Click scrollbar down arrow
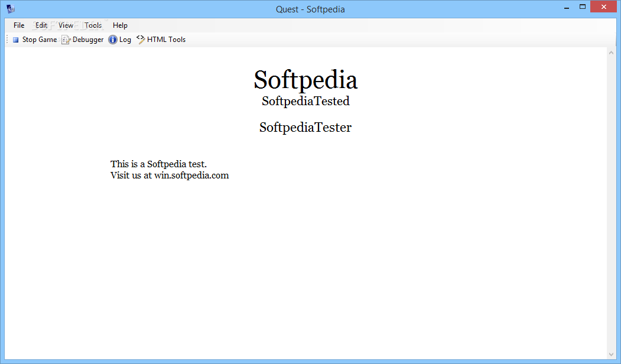The image size is (621, 364). click(x=611, y=355)
